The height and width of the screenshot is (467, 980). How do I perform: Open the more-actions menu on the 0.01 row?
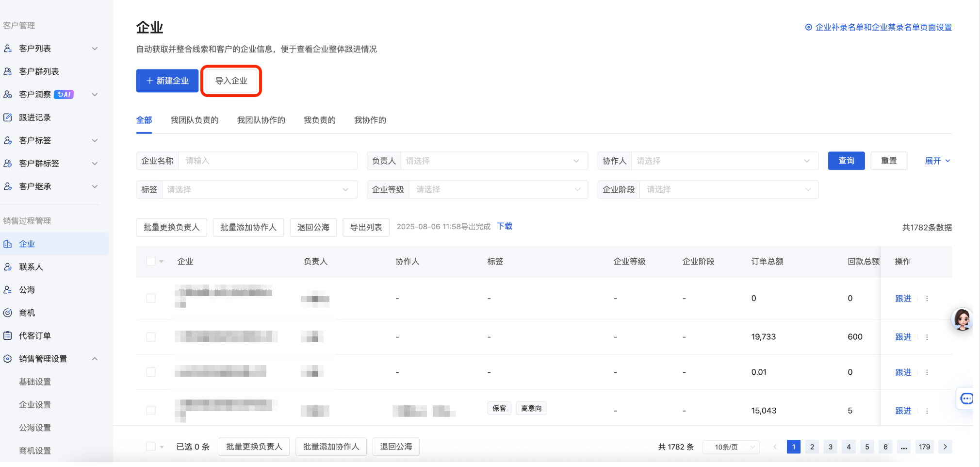(x=927, y=372)
